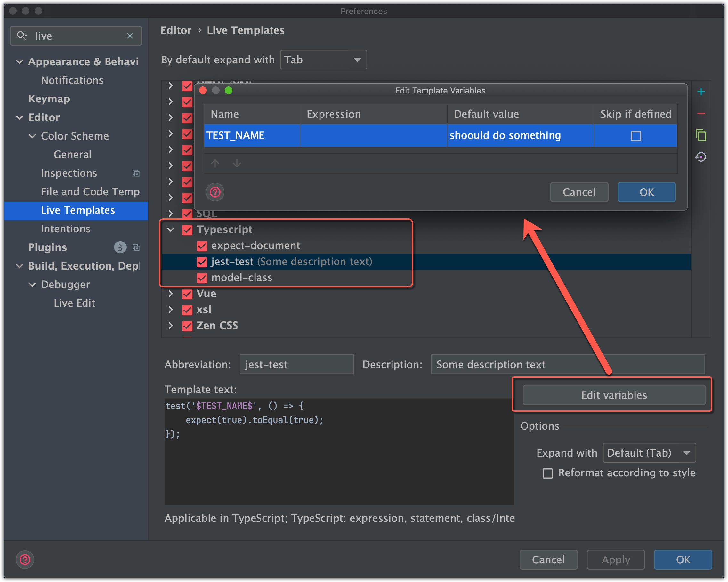The height and width of the screenshot is (582, 728).
Task: Toggle Skip if defined checkbox for TEST_NAME
Action: pos(636,136)
